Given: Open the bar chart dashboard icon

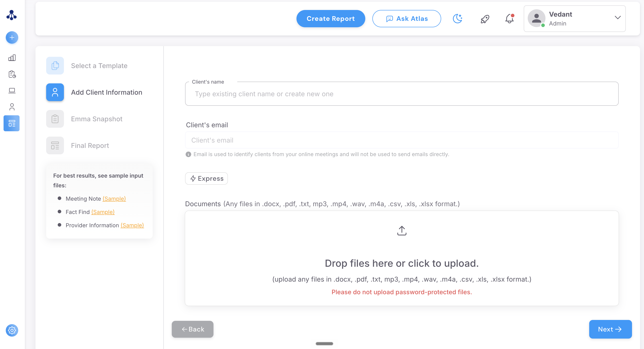Looking at the screenshot, I should point(12,58).
